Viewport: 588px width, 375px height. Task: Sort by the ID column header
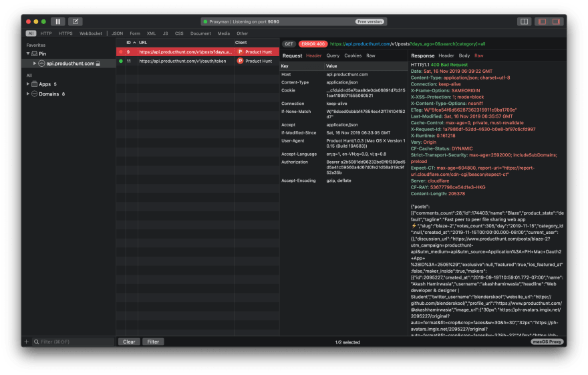(x=130, y=42)
